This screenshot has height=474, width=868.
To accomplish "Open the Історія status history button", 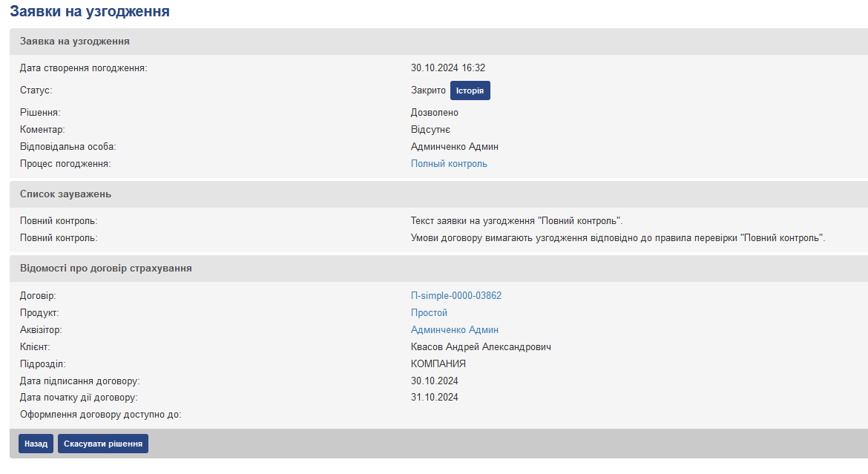I will (470, 90).
